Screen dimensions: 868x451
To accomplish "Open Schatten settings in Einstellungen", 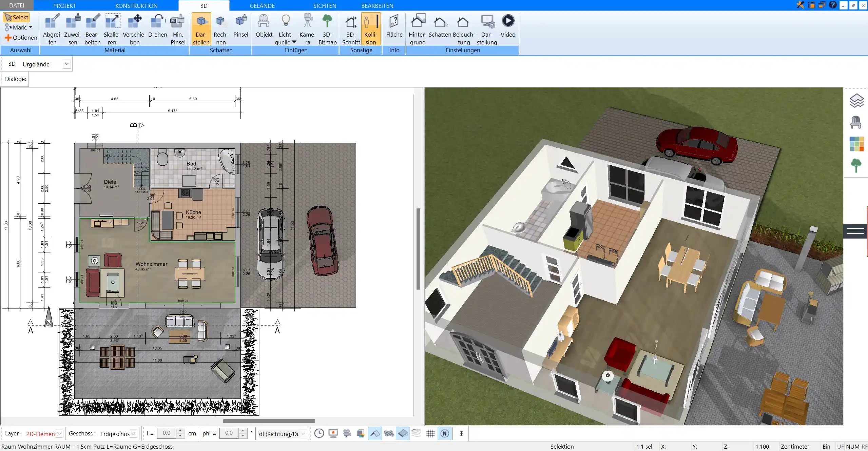I will point(440,26).
